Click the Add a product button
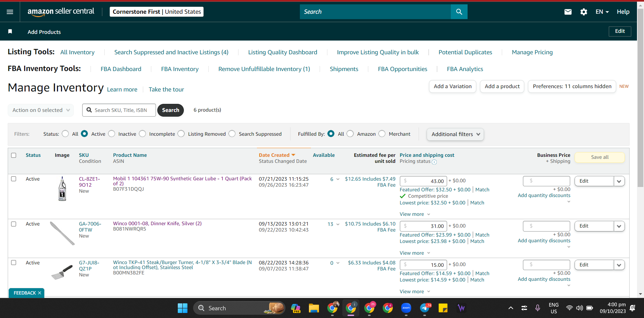The width and height of the screenshot is (644, 318). [502, 86]
